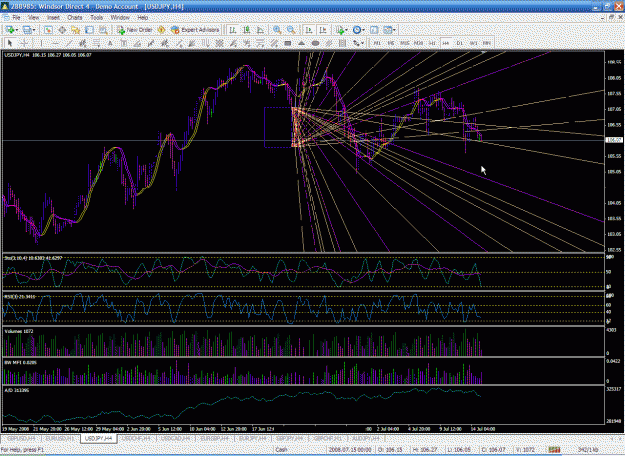Switch to the EURUSD,H1 chart tab

[60, 438]
